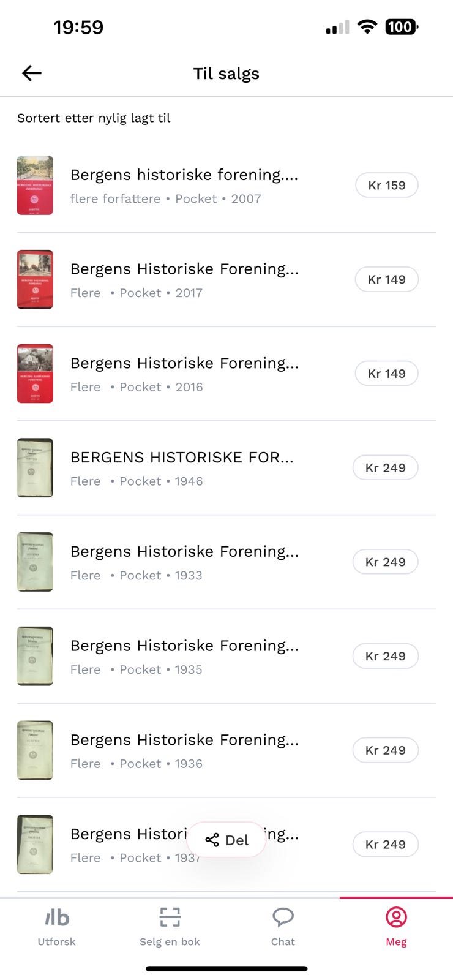Open the 1933 book cover thumbnail

(x=35, y=562)
